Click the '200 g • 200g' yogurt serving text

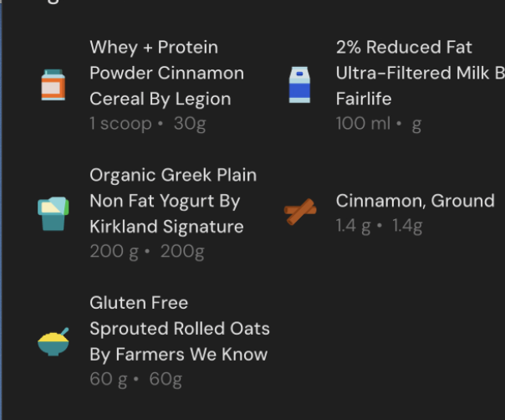click(x=147, y=252)
